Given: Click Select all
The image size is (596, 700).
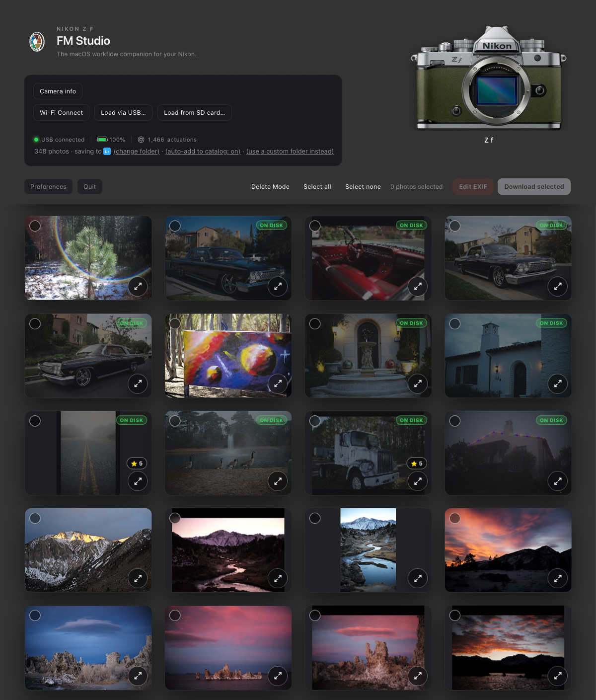Looking at the screenshot, I should [x=317, y=187].
